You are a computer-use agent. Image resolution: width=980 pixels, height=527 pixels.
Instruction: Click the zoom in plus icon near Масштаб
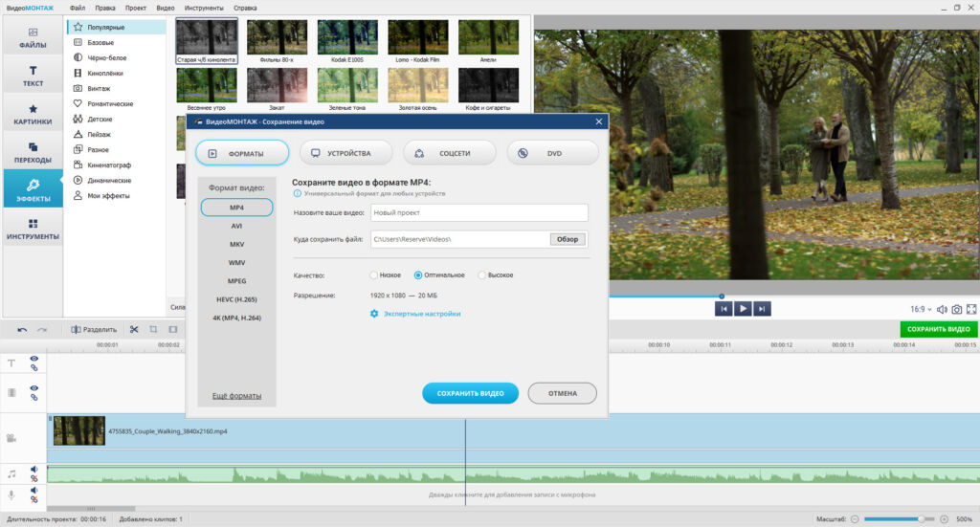point(944,519)
